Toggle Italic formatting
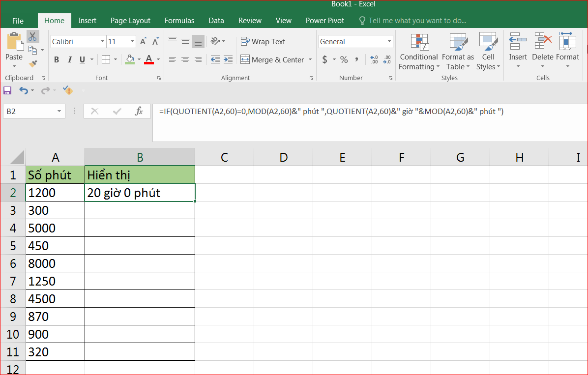 tap(69, 59)
